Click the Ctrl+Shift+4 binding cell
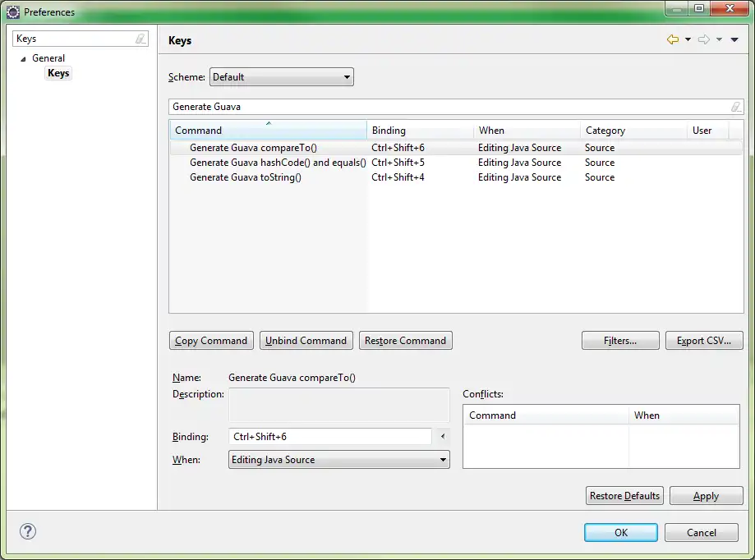This screenshot has width=755, height=560. point(398,177)
